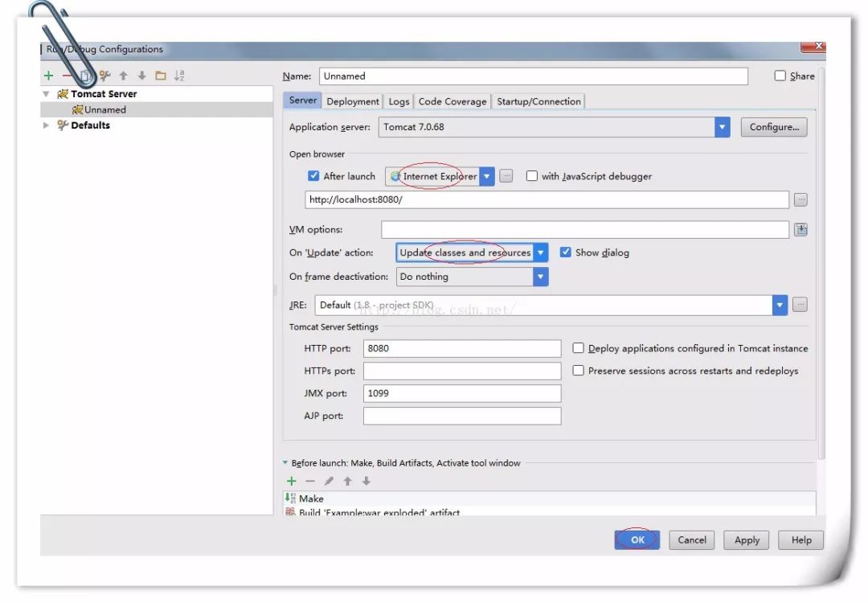Screen dimensions: 868x603
Task: Click the Apply button
Action: coord(747,540)
